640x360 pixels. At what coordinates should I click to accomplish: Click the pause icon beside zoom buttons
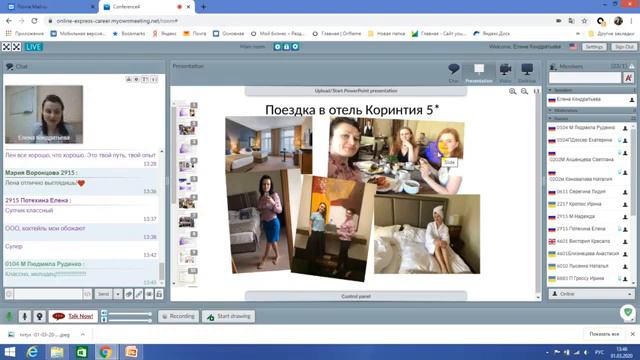coord(536,91)
